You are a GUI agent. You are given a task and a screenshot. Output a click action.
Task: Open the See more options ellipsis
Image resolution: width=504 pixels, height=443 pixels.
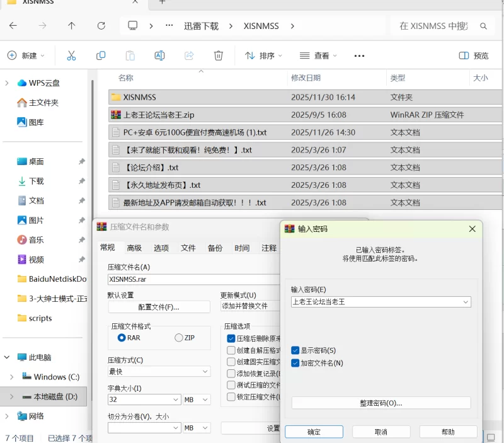359,55
